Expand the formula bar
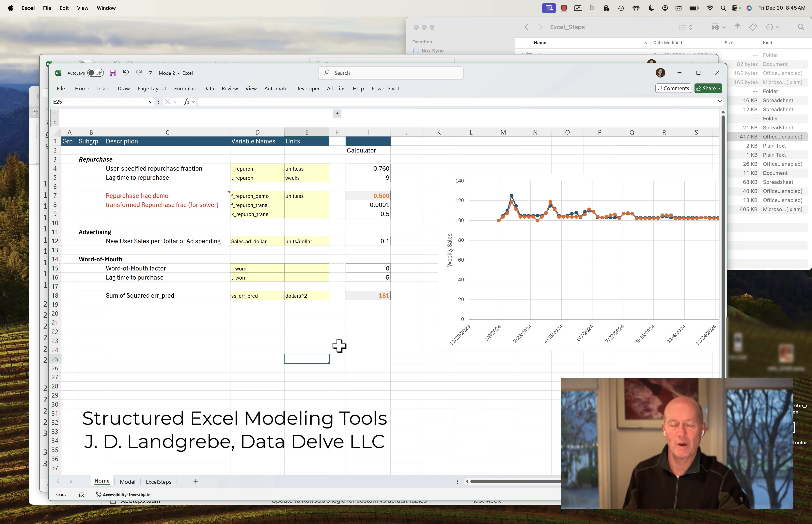812x524 pixels. [720, 101]
